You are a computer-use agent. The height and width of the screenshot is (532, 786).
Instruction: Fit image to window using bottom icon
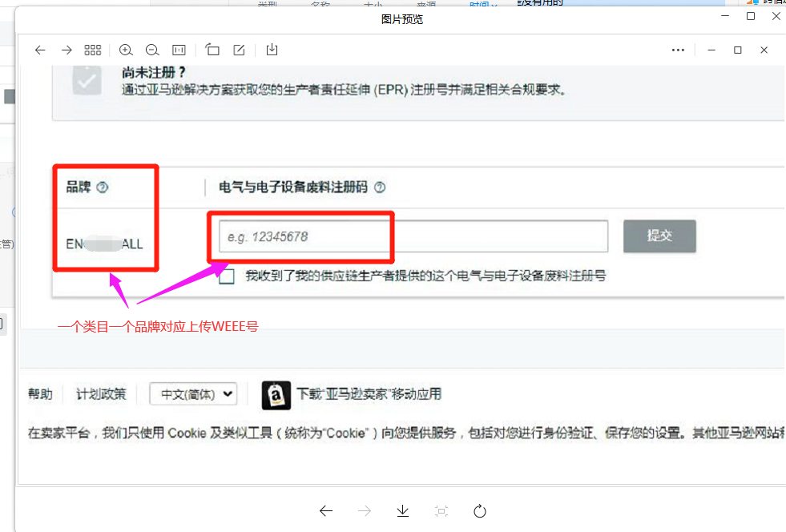coord(441,511)
